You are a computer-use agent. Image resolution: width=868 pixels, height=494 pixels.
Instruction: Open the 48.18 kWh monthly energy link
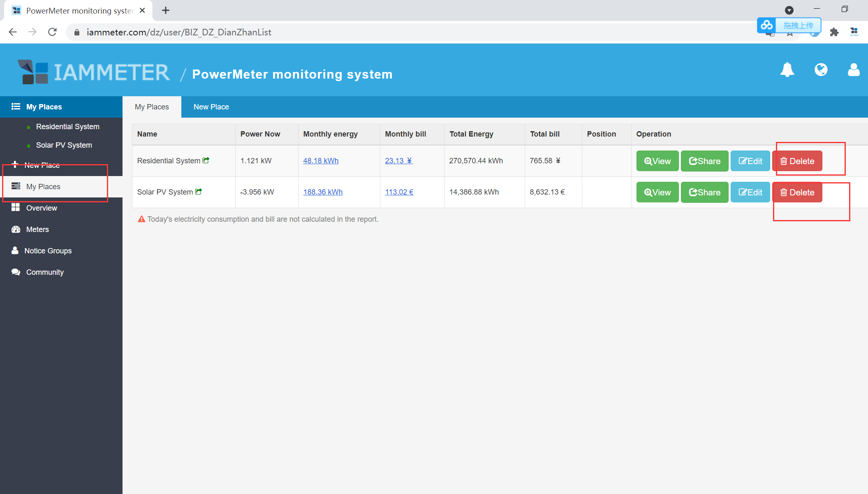pyautogui.click(x=321, y=161)
